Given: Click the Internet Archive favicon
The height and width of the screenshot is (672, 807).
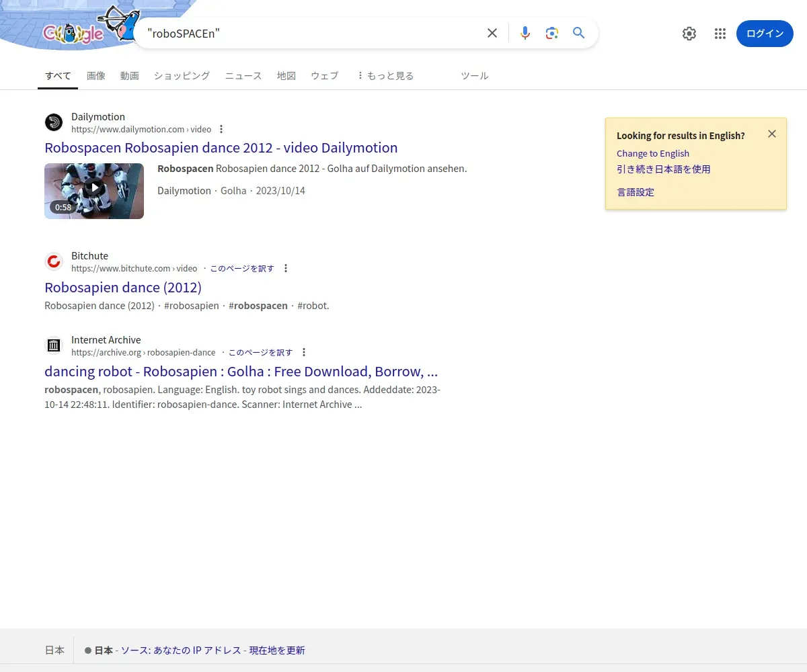Looking at the screenshot, I should [54, 345].
